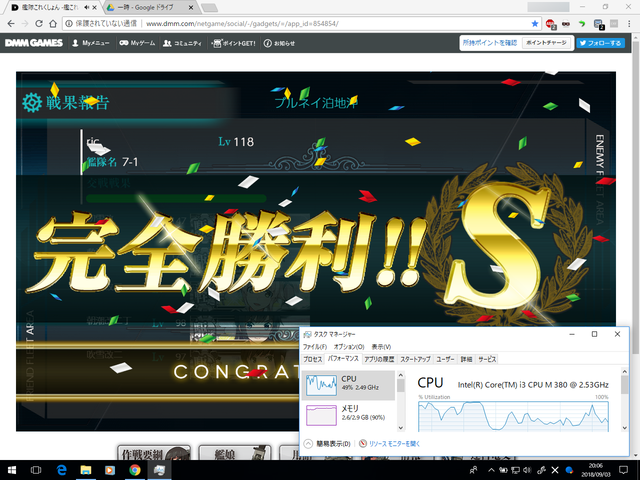Launch Microsoft Edge from taskbar
This screenshot has width=640, height=480.
62,470
